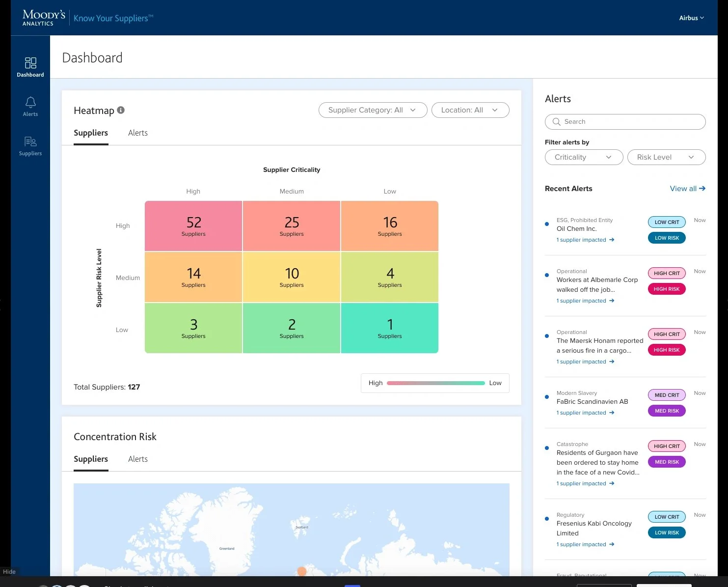Select the 16 Suppliers heatmap cell
Image resolution: width=728 pixels, height=587 pixels.
[390, 226]
